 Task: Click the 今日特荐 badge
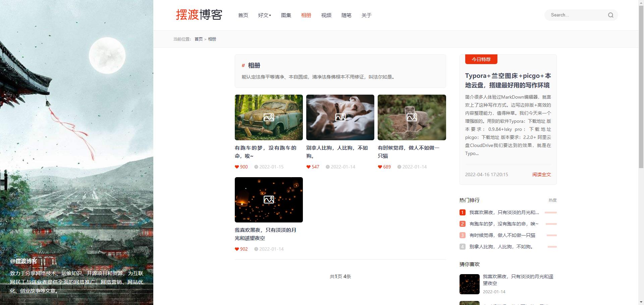481,59
